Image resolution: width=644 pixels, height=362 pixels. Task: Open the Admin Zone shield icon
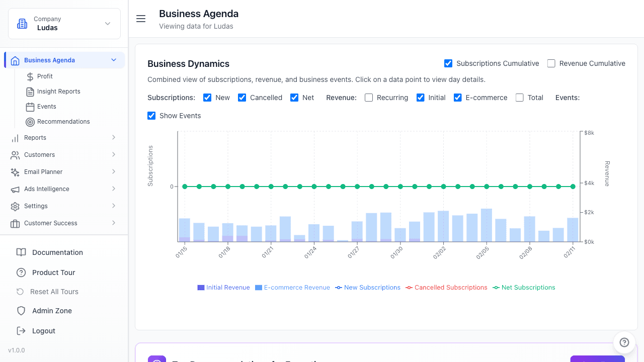tap(21, 310)
